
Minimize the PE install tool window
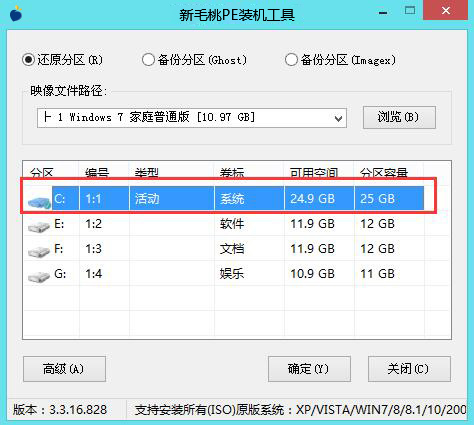[383, 12]
